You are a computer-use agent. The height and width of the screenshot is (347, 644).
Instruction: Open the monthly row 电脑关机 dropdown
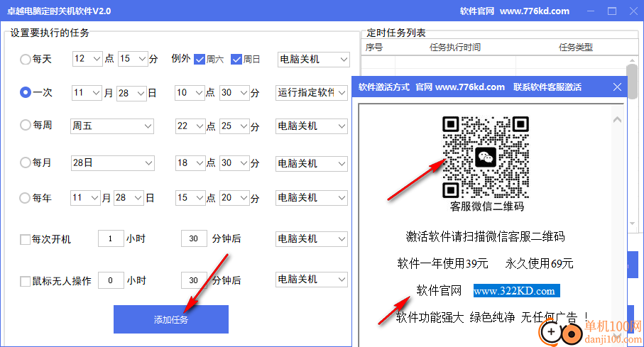[312, 163]
